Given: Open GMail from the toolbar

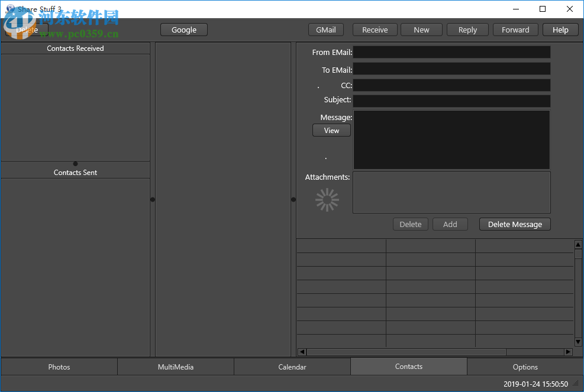Looking at the screenshot, I should tap(325, 30).
